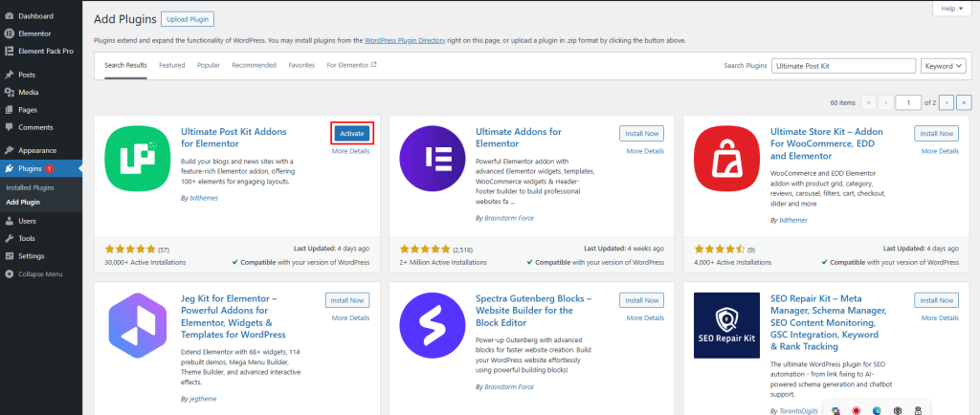Viewport: 980px width, 415px height.
Task: Click the current page number field
Action: click(908, 102)
